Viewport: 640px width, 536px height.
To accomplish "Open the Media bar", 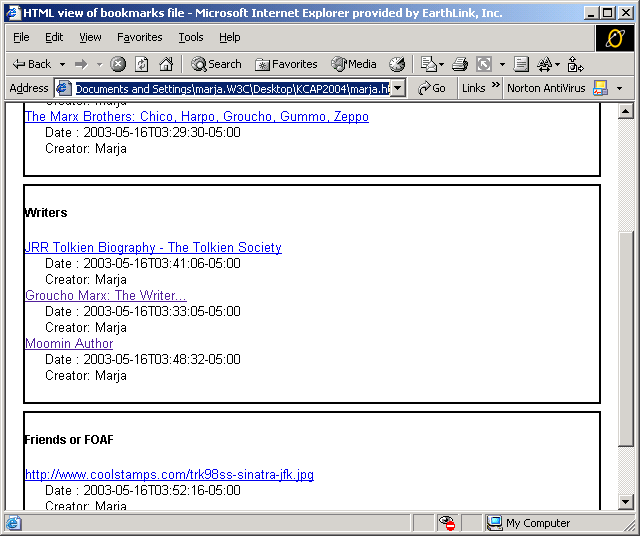I will pyautogui.click(x=353, y=64).
